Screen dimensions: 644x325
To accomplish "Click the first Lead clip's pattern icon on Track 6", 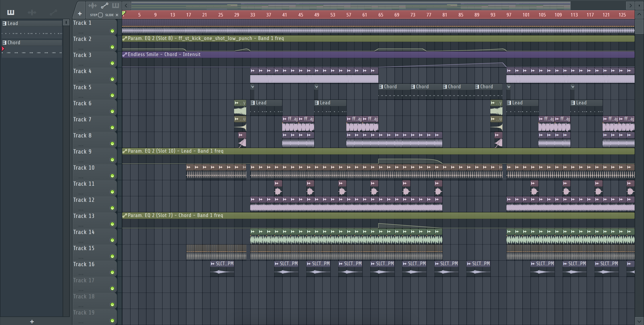I will (x=253, y=103).
